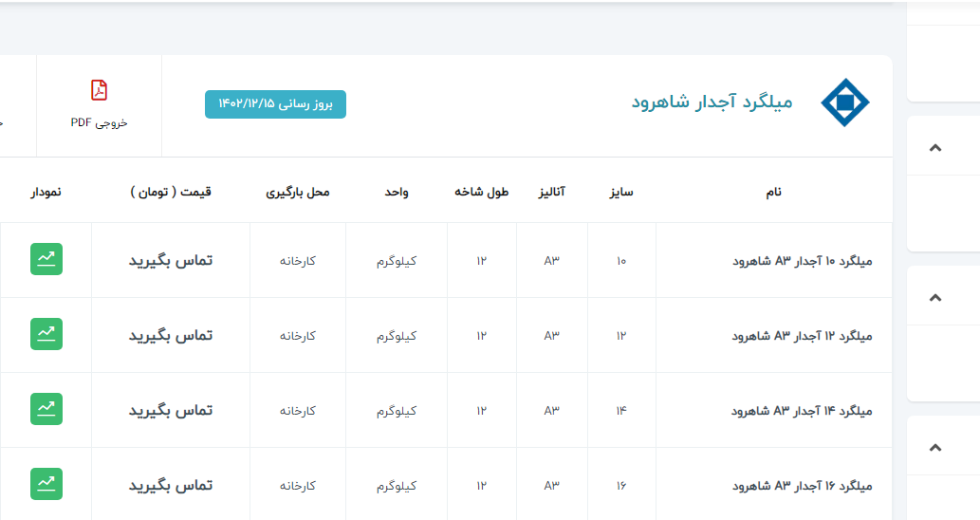Click the محل بارگیری column header
Viewport: 980px width, 520px height.
298,192
